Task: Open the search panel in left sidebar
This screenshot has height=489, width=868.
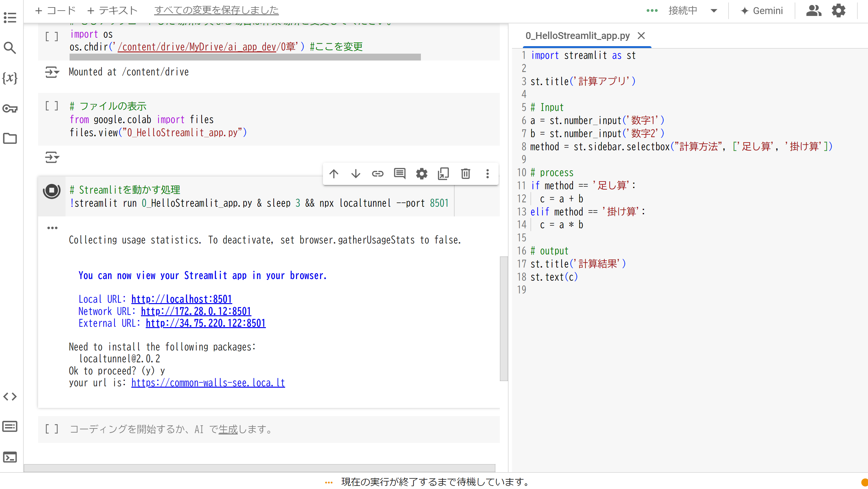Action: [x=10, y=48]
